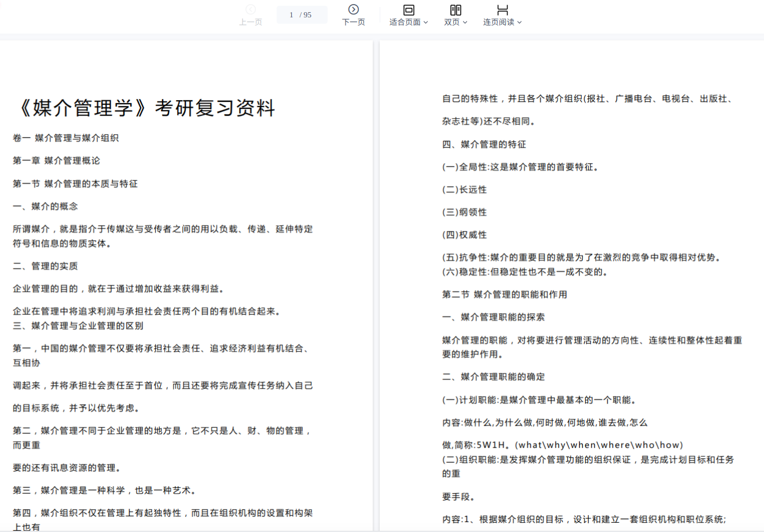Image resolution: width=764 pixels, height=532 pixels.
Task: Click the fit page (适合页面) icon
Action: [x=409, y=9]
